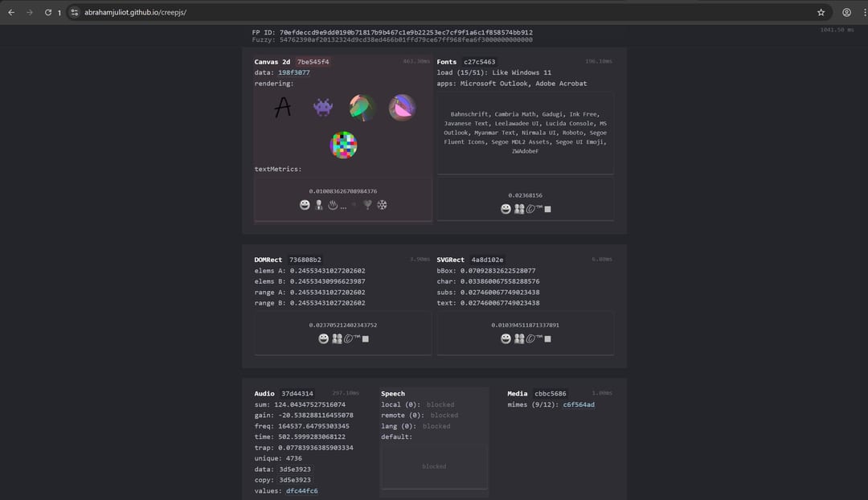This screenshot has height=500, width=868.
Task: Click the Speech lang (0): blocked row
Action: tap(416, 426)
